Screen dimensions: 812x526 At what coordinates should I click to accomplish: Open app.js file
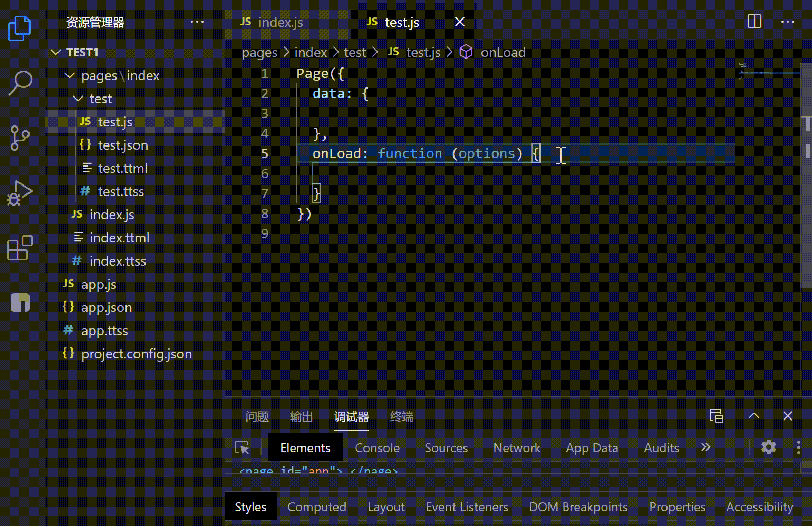pyautogui.click(x=135, y=284)
